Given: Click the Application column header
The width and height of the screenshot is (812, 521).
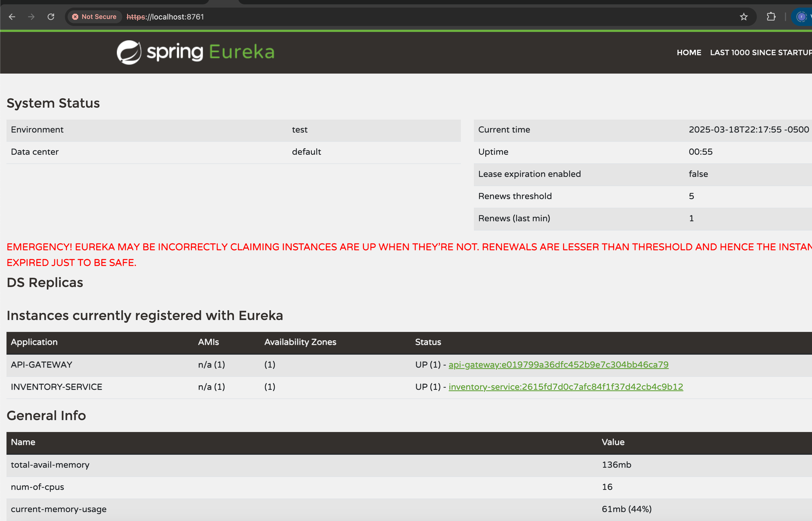Looking at the screenshot, I should point(34,342).
